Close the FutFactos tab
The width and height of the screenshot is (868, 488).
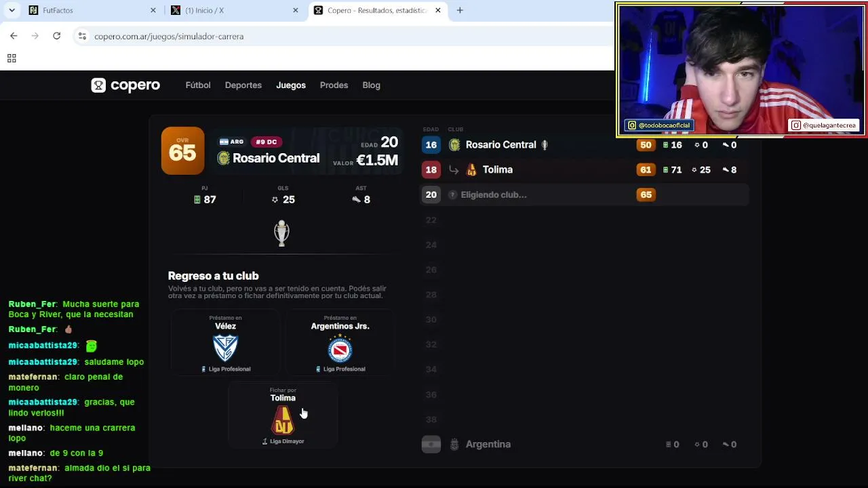click(x=153, y=10)
